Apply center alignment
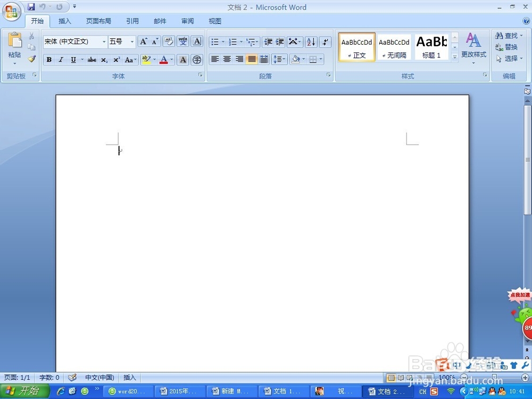Screen dimensions: 532x399 tap(228, 59)
